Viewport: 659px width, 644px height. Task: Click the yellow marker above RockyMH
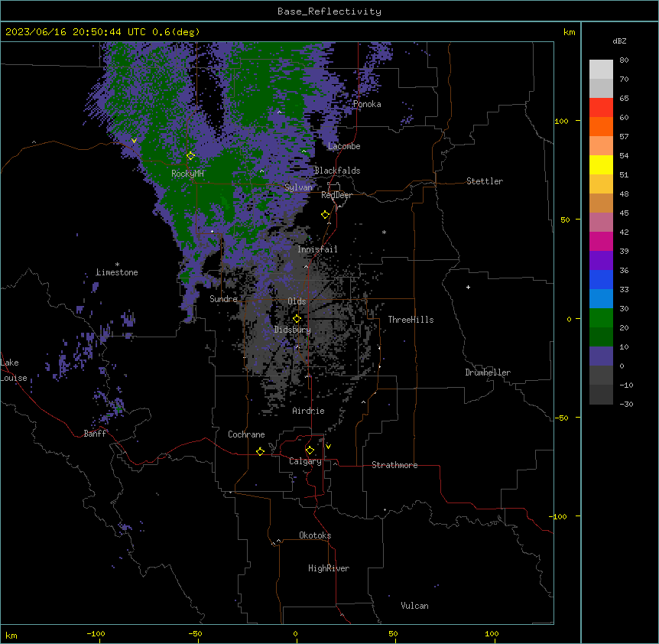click(x=191, y=156)
